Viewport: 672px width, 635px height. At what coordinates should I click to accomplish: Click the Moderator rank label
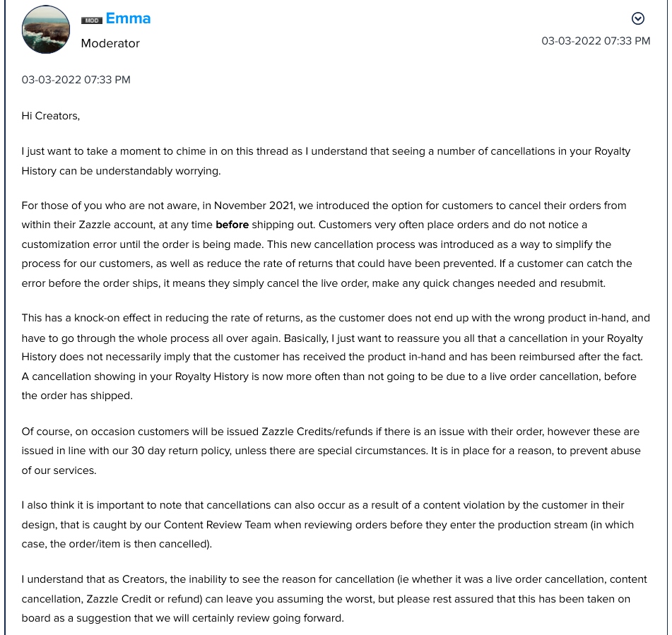tap(110, 43)
